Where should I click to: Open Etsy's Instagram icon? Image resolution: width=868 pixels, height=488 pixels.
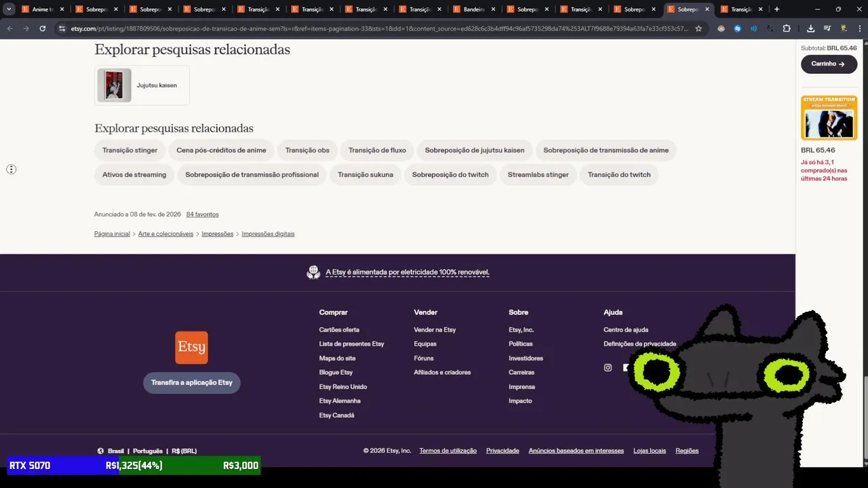[608, 367]
